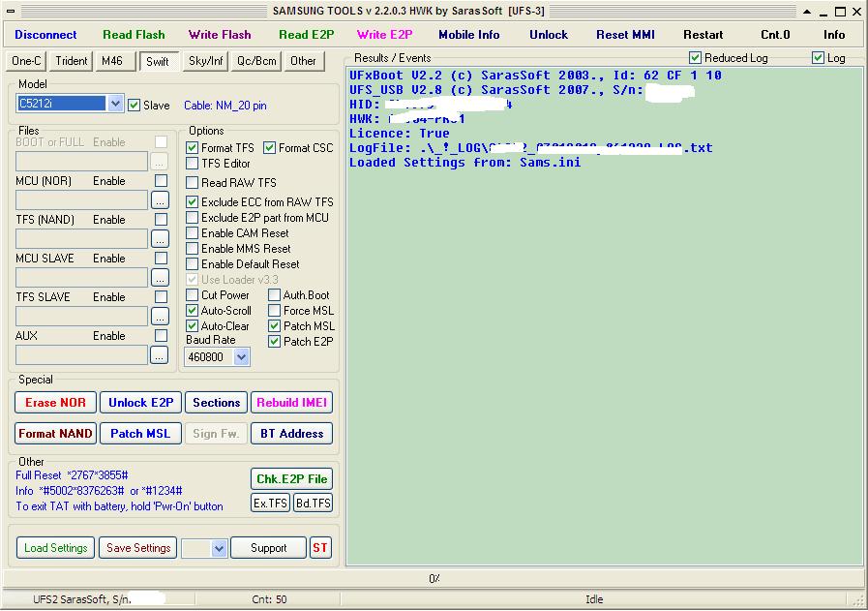This screenshot has height=611, width=868.
Task: Click the TFS (NAND) file path field
Action: 82,239
